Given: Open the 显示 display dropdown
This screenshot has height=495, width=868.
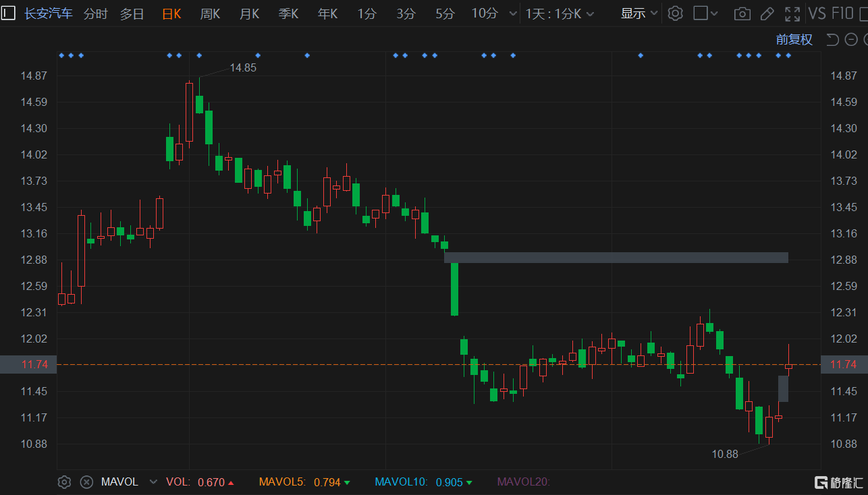Looking at the screenshot, I should (x=639, y=13).
